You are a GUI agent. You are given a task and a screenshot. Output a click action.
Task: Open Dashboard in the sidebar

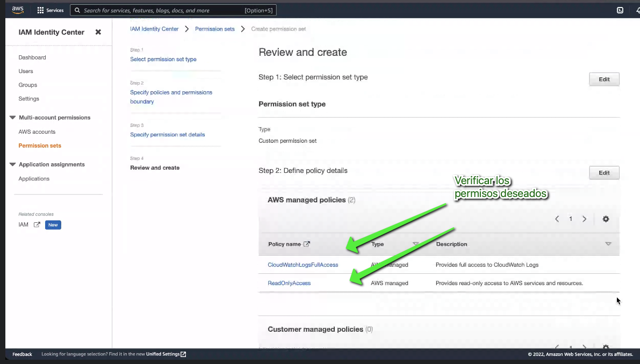32,57
